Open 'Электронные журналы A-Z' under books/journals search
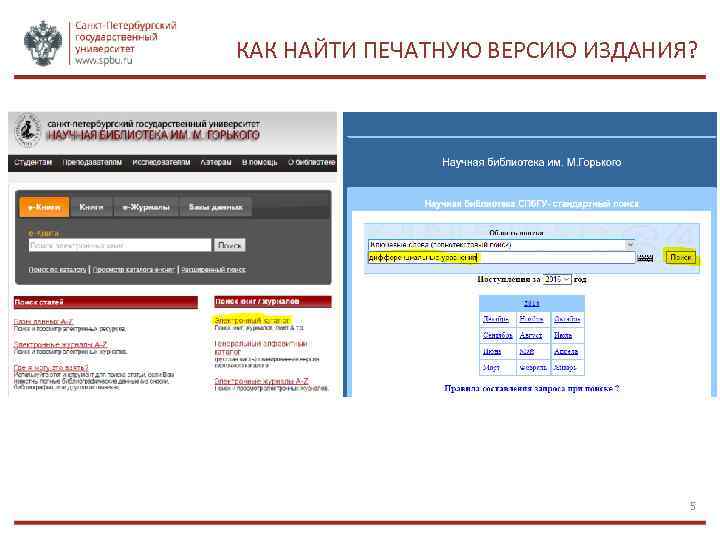This screenshot has height=540, width=720. click(261, 381)
